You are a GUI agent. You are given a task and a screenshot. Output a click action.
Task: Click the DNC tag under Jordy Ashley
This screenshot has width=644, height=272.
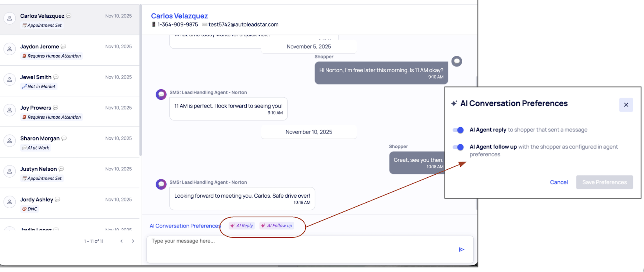(x=30, y=209)
